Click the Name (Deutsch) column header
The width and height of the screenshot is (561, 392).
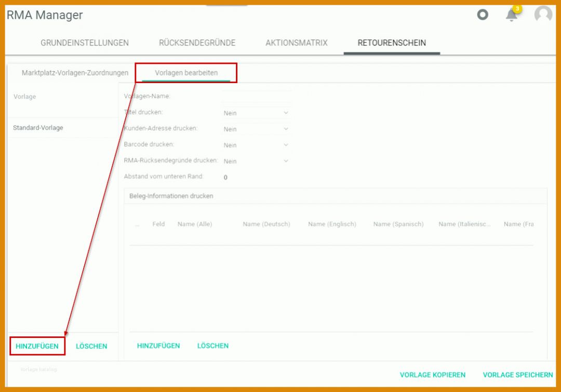pos(266,224)
